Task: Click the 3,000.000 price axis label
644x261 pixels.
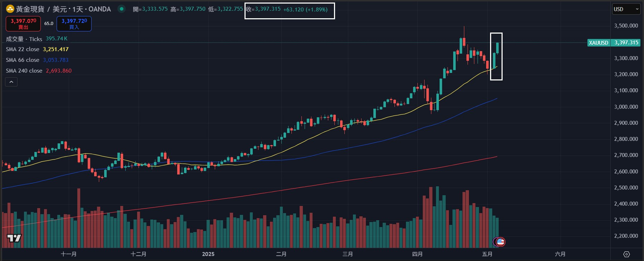Action: point(626,107)
